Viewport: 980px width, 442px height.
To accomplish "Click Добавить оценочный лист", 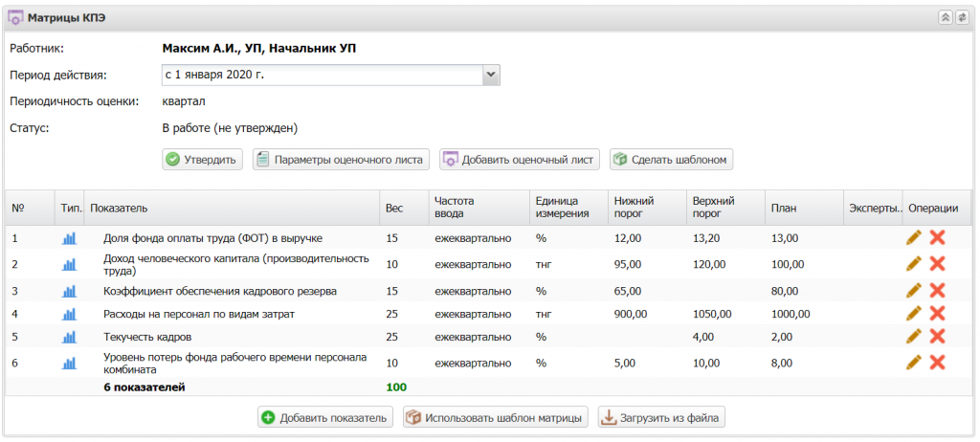I will (x=520, y=160).
